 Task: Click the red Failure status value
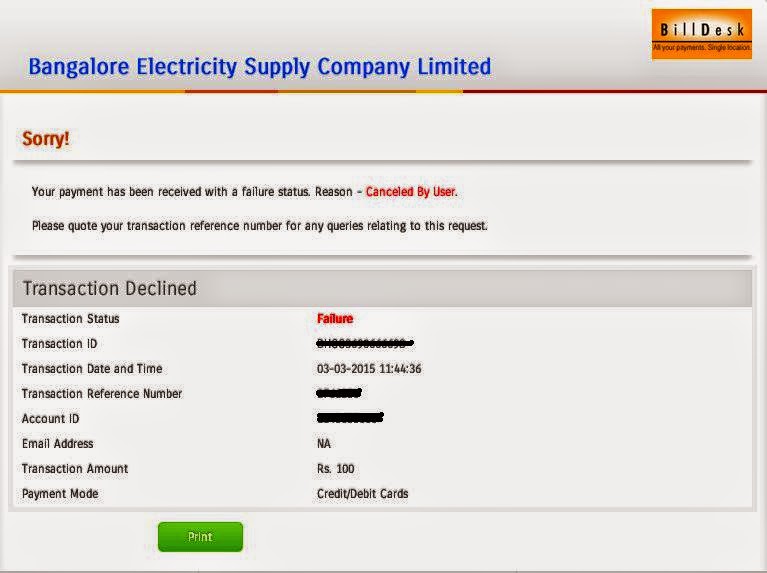[x=335, y=319]
